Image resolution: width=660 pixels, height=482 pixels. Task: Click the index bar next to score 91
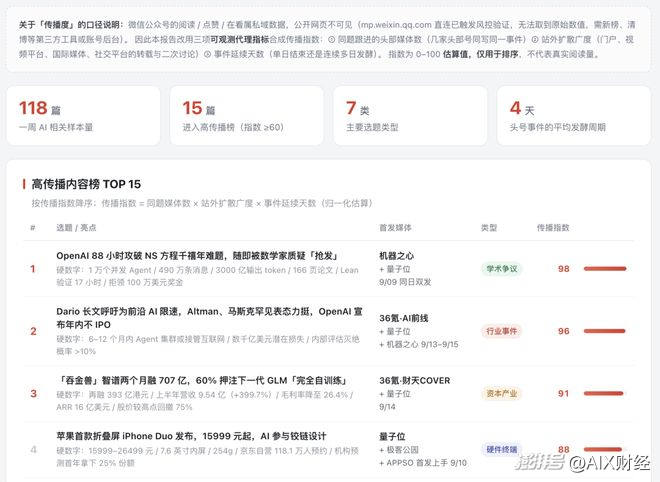click(x=604, y=394)
